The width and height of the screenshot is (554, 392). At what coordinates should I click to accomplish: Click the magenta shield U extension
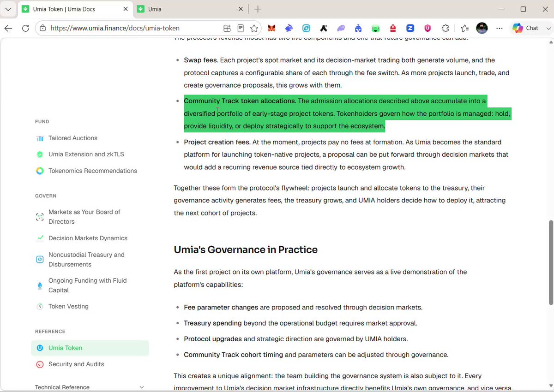[428, 28]
